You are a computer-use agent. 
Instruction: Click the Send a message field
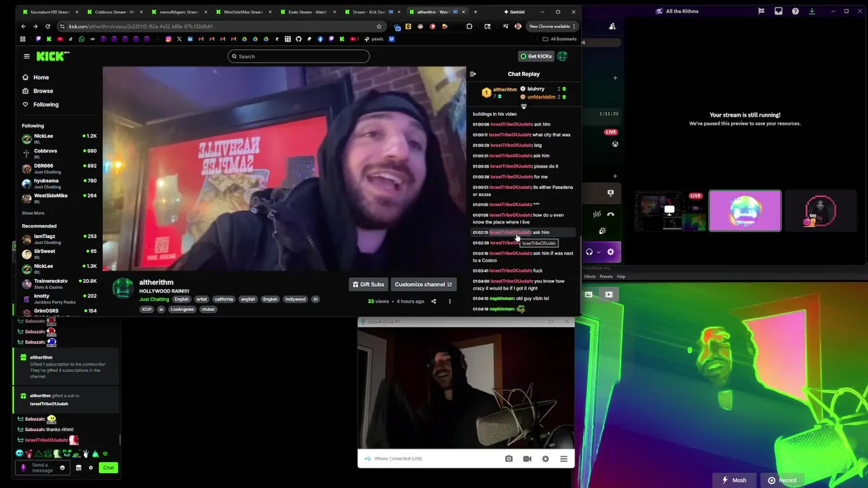(43, 468)
